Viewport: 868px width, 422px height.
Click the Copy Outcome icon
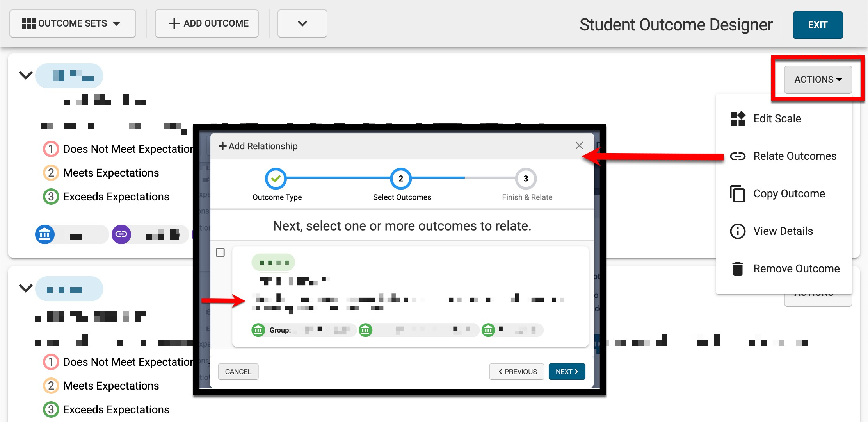(738, 194)
